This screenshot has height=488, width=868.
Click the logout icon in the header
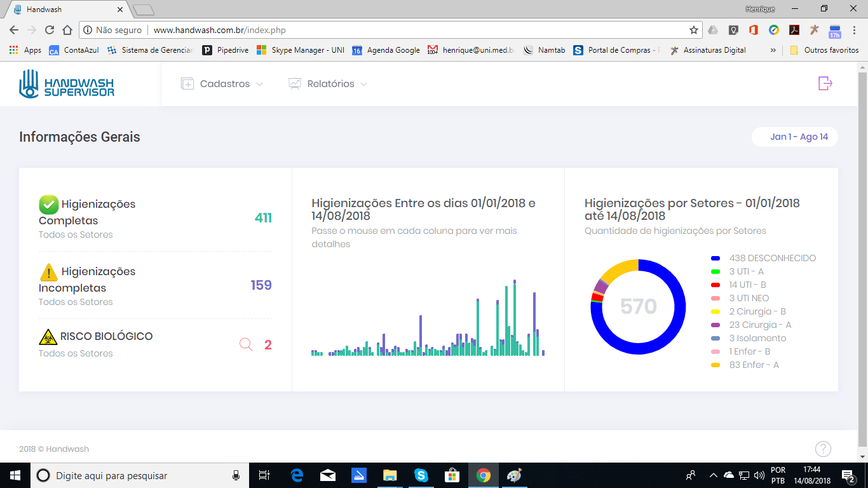pyautogui.click(x=825, y=83)
